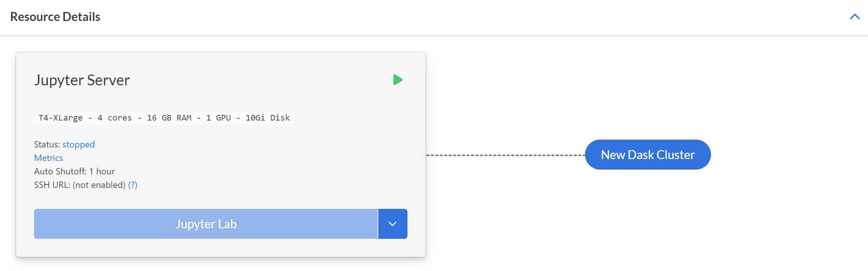Click the blue collapse chevron at top right
The image size is (868, 271).
[x=855, y=16]
